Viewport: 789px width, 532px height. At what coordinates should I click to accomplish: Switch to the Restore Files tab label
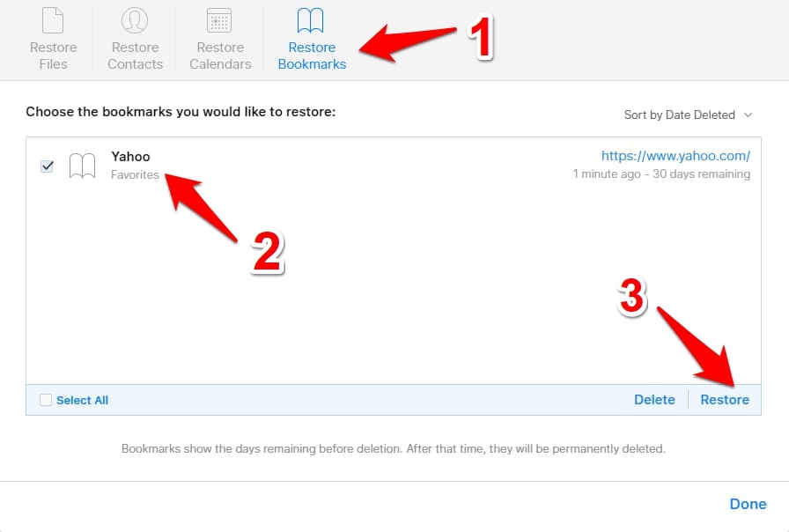coord(53,55)
